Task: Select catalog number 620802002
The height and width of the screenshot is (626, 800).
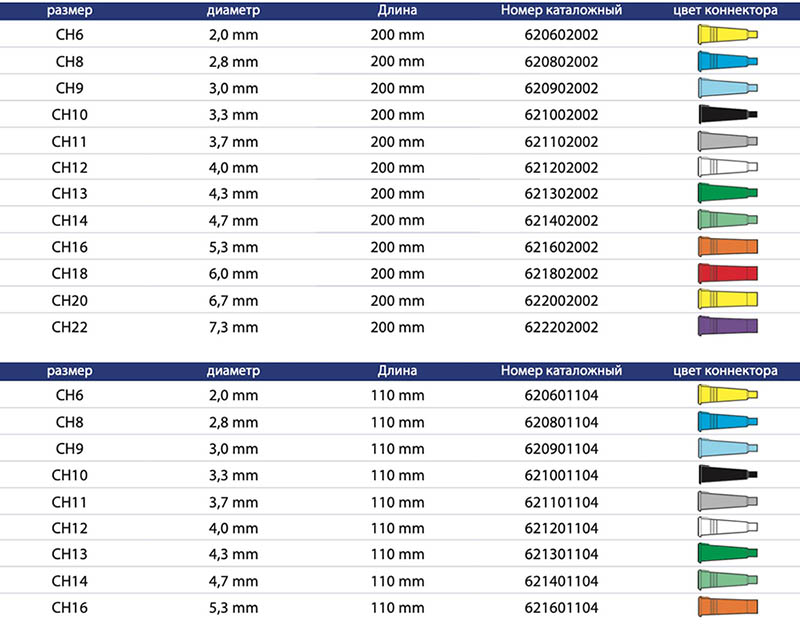Action: (x=561, y=62)
